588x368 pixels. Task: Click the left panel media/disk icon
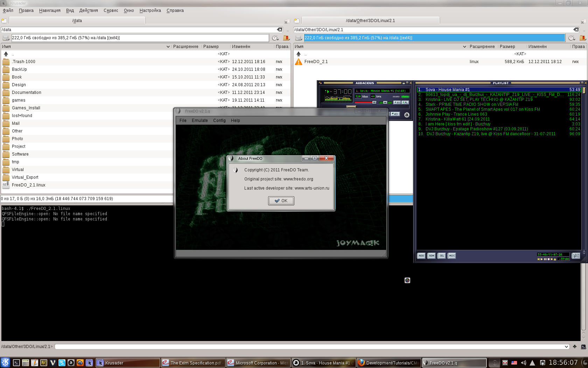(6, 38)
